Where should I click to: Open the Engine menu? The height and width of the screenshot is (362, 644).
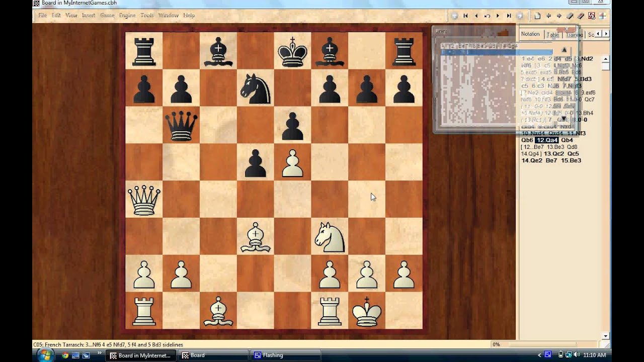tap(127, 16)
